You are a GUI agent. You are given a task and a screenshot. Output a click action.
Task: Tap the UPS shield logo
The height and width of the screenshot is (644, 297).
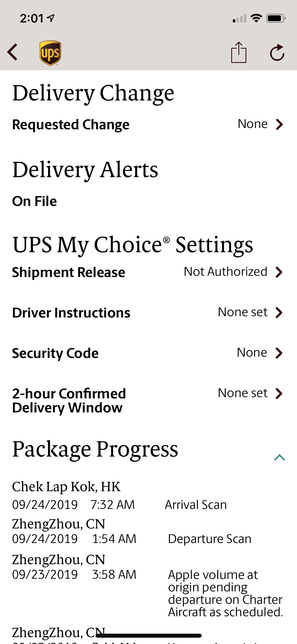[50, 53]
